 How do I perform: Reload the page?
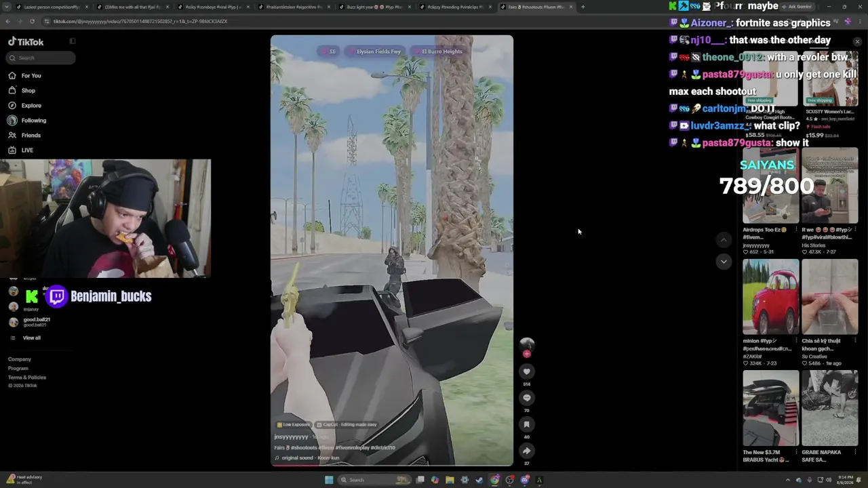(32, 21)
